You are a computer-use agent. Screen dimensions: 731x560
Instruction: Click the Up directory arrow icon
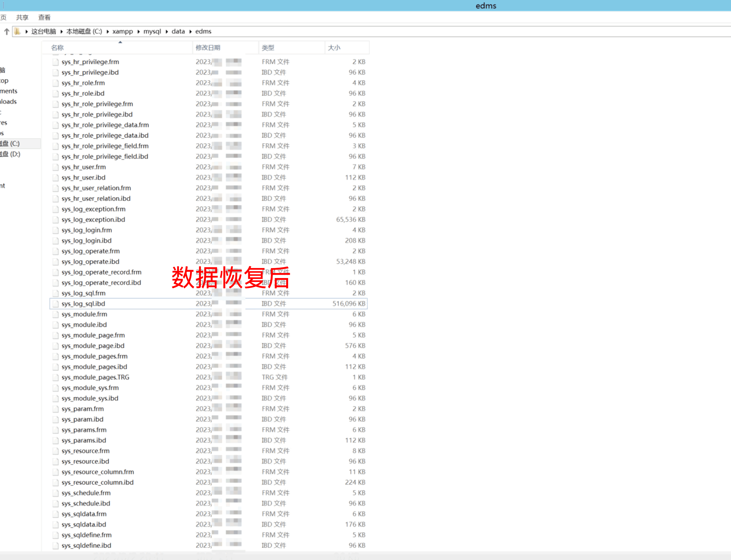point(6,32)
